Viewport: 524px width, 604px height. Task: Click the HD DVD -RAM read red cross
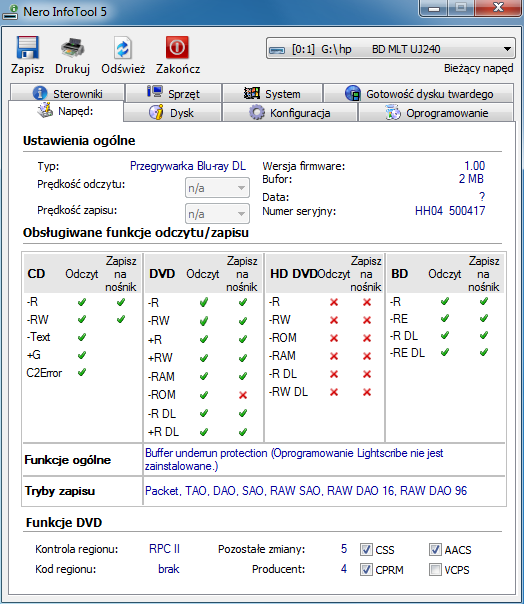(x=334, y=356)
